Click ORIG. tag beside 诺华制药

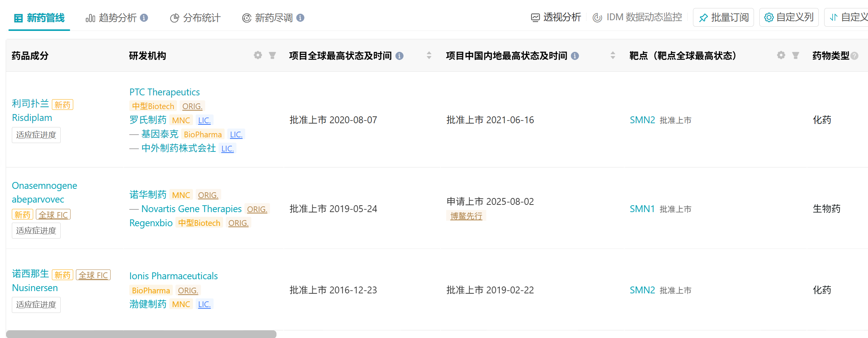point(208,195)
